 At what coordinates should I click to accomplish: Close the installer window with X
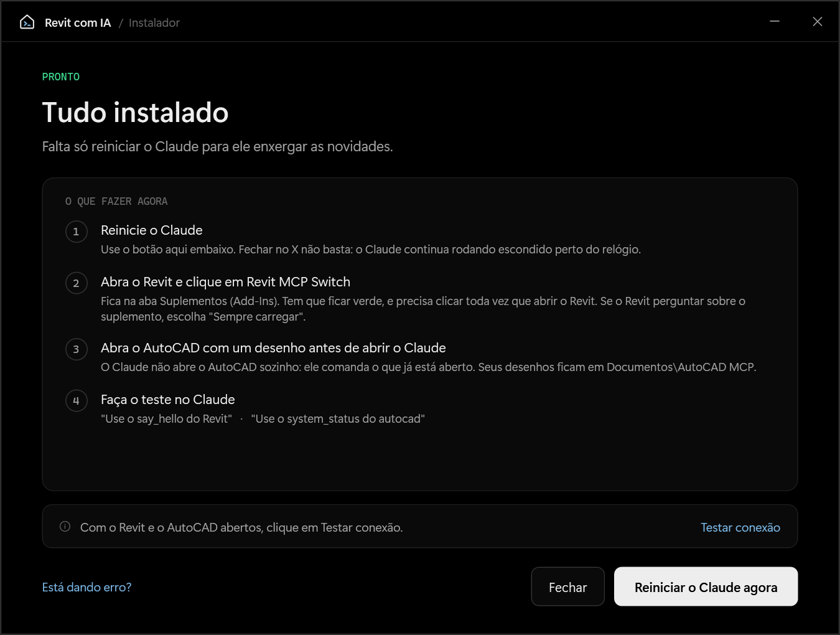pyautogui.click(x=818, y=22)
